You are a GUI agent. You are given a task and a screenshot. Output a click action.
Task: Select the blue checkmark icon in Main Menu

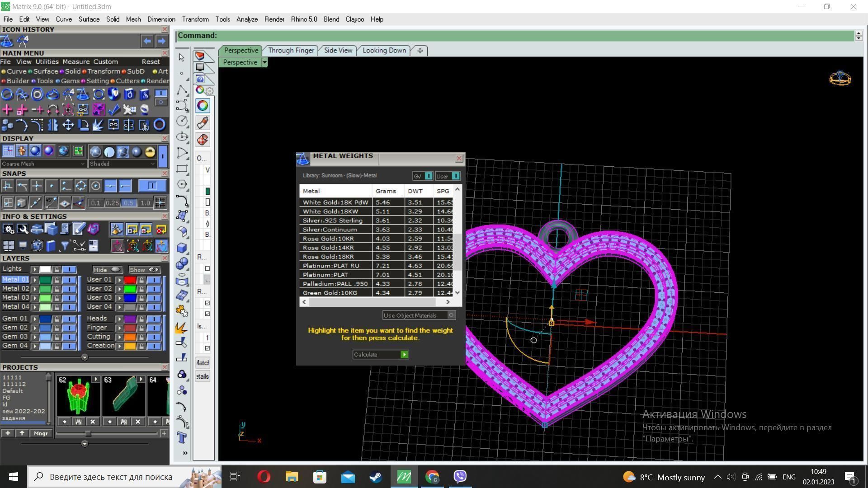click(x=114, y=109)
